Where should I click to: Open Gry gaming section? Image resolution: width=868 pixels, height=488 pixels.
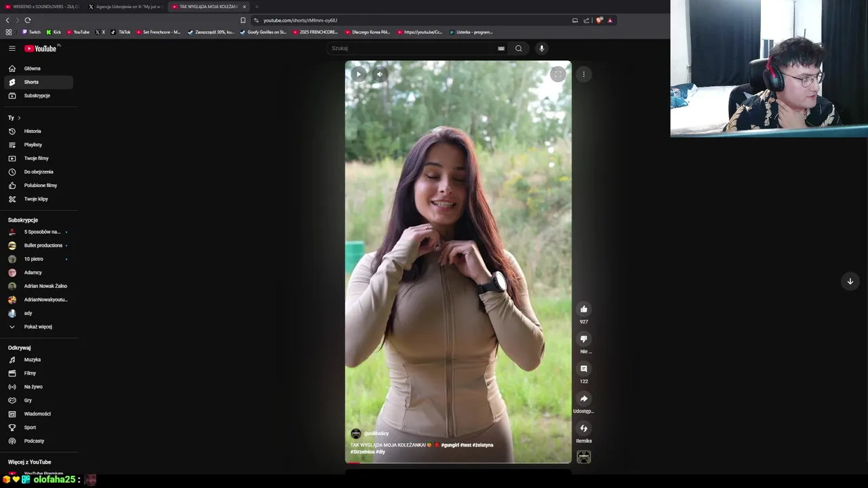[38, 401]
